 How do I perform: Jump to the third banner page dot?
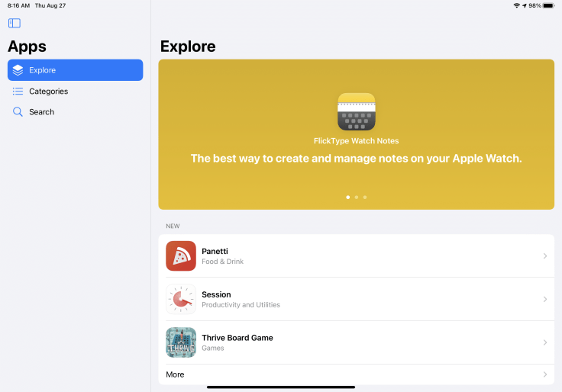coord(365,198)
